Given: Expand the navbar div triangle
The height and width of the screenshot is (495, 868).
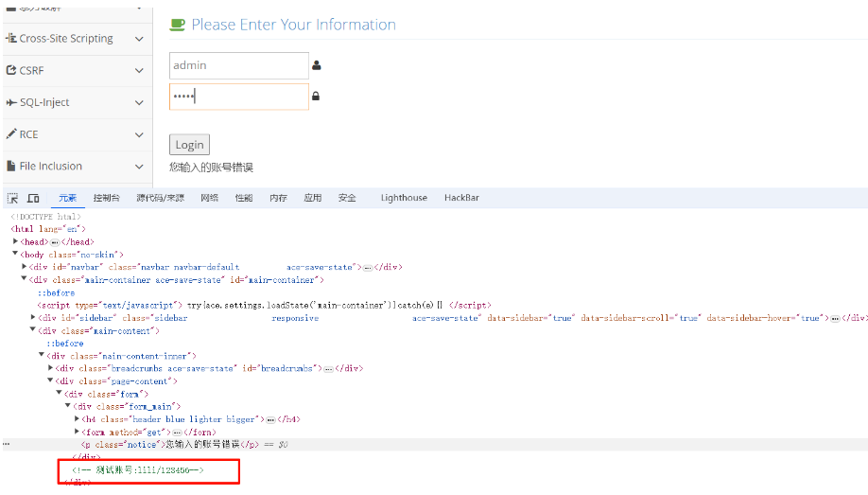Looking at the screenshot, I should pos(25,267).
